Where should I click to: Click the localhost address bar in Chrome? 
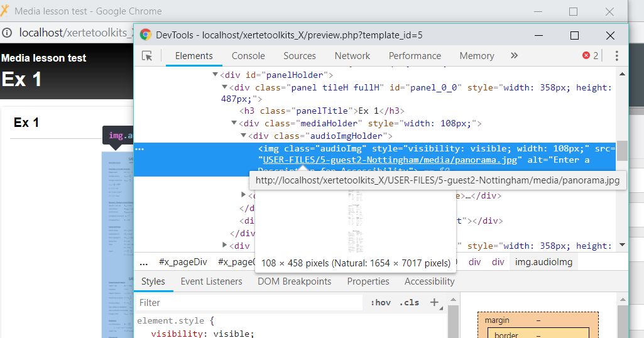point(76,33)
